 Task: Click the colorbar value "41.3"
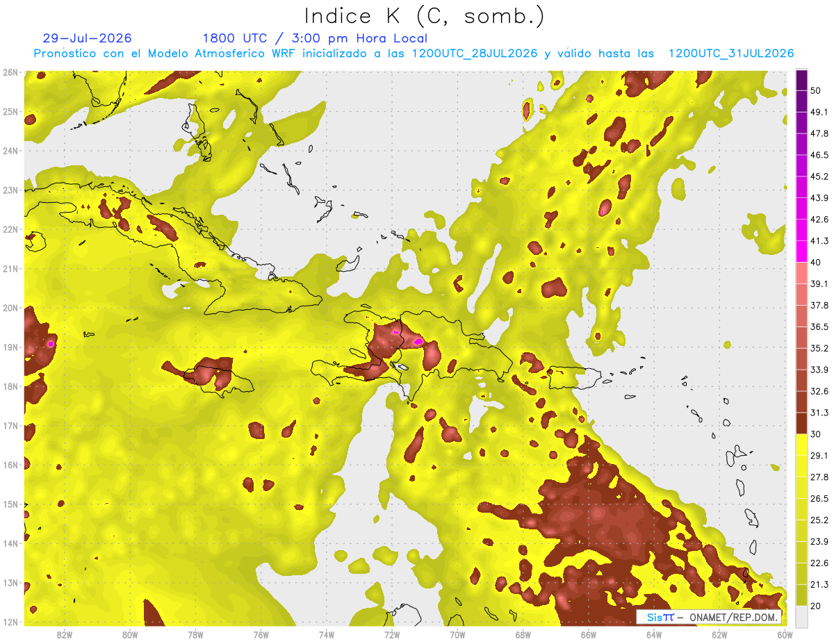[819, 242]
